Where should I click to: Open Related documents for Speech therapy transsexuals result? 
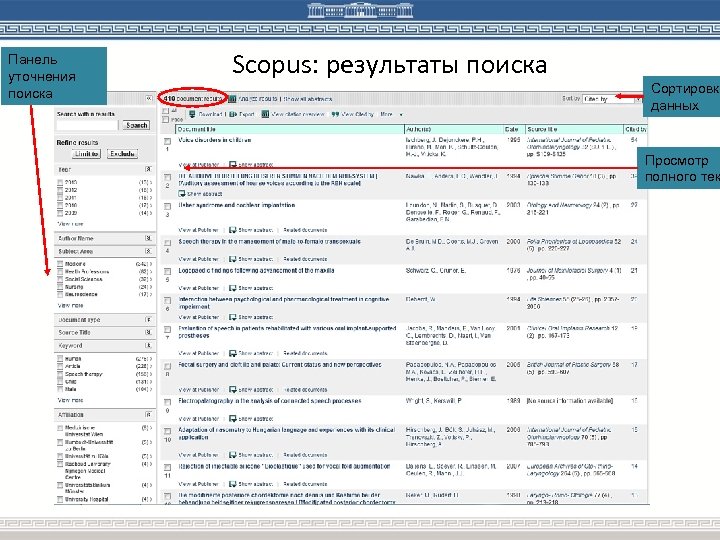305,259
